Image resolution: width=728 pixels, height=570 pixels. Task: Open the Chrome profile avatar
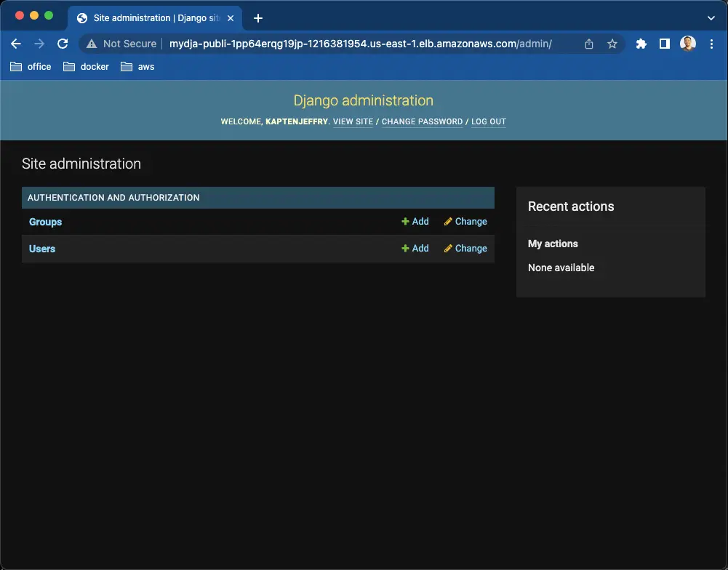coord(687,44)
